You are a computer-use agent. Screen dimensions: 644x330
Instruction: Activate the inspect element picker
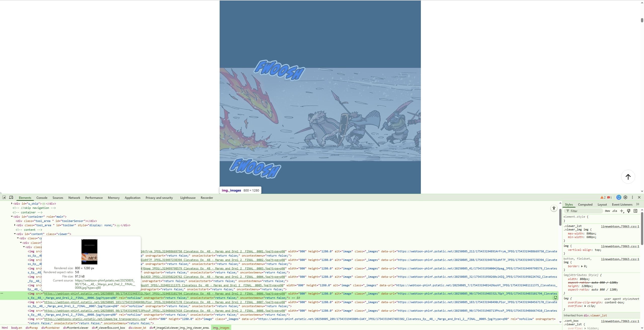[x=4, y=198]
